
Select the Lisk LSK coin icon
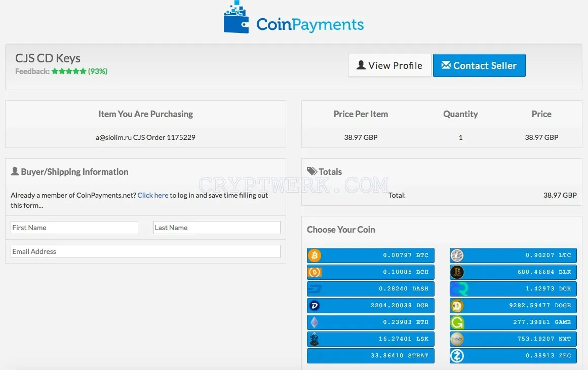(314, 339)
